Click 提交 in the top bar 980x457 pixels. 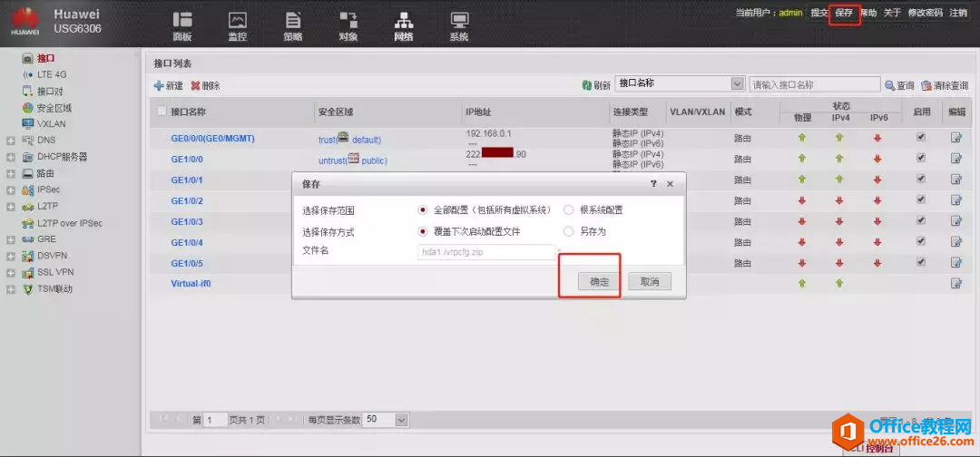coord(819,13)
